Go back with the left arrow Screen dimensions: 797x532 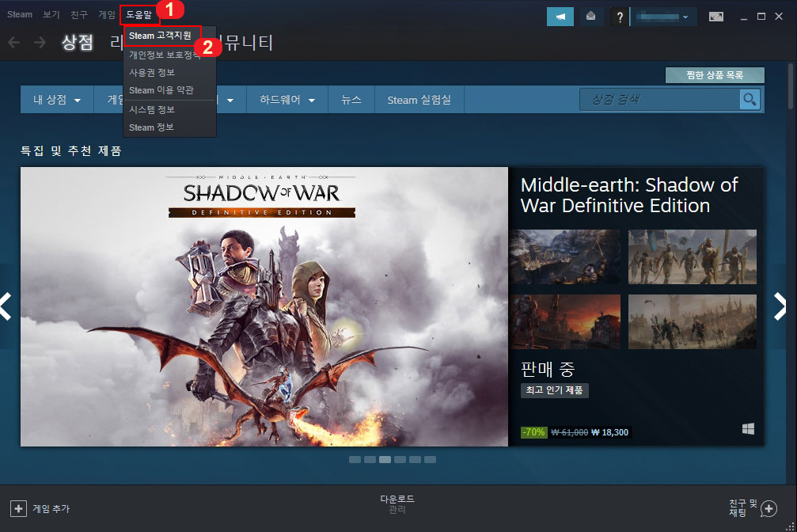tap(14, 42)
